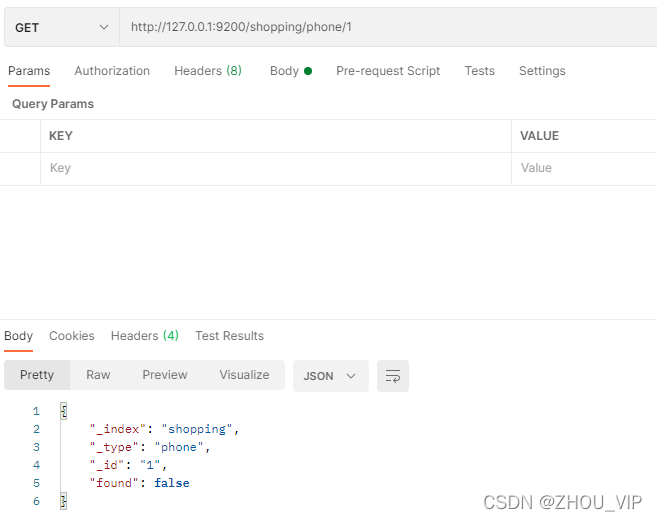Open the Pre-request Script tab

(x=388, y=71)
